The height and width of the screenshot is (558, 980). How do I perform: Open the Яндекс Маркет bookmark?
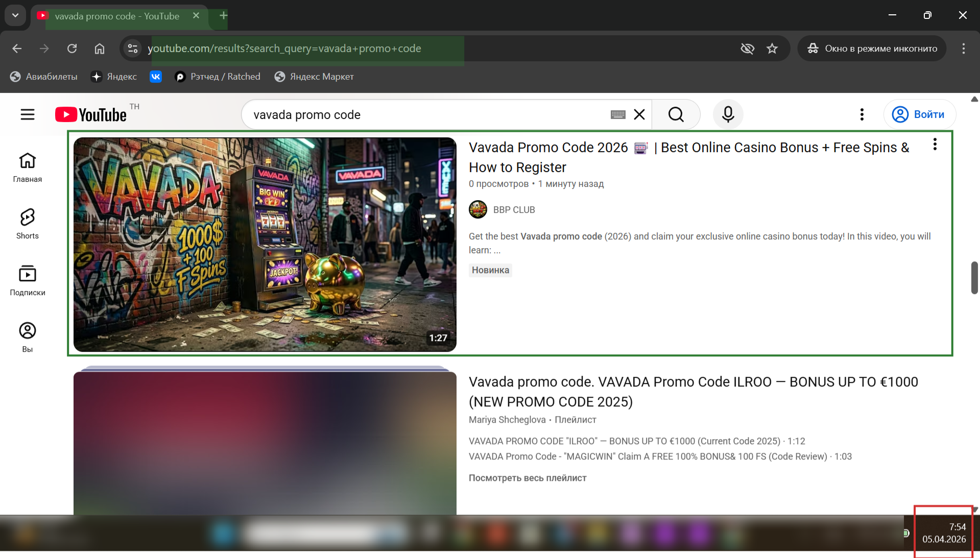point(314,77)
